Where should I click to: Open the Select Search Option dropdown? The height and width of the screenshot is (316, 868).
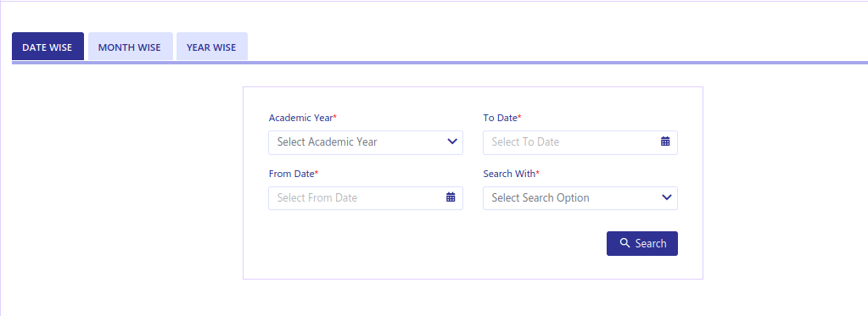pyautogui.click(x=580, y=198)
